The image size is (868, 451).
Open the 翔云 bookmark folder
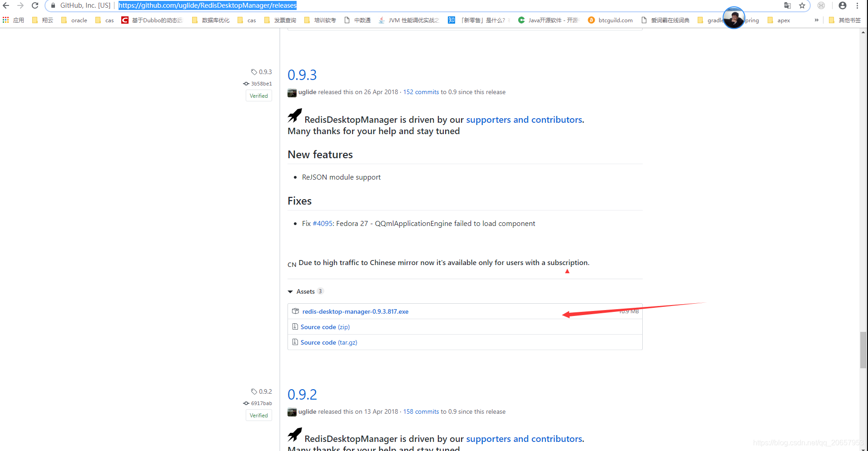tap(42, 20)
